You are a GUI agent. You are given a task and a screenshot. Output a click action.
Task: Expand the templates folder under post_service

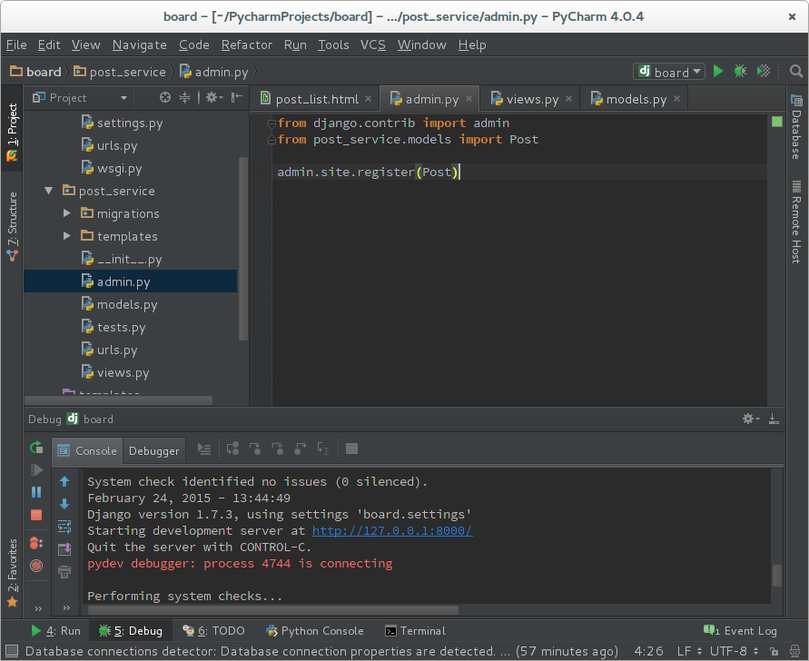pyautogui.click(x=67, y=236)
